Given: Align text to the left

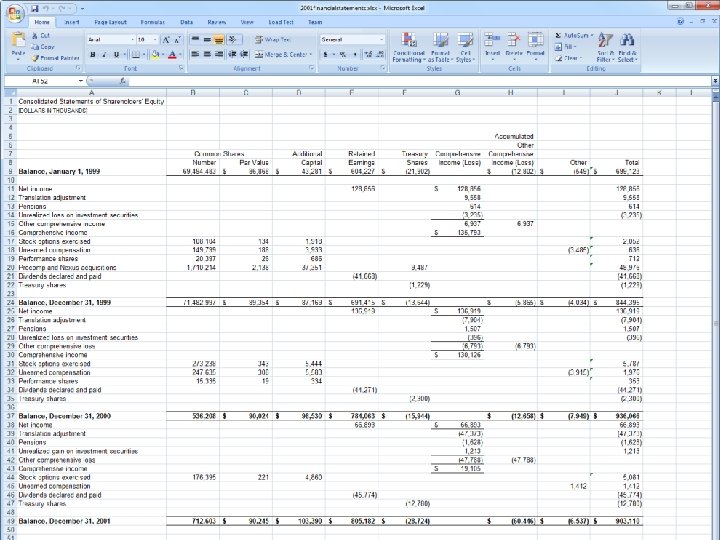Looking at the screenshot, I should (195, 54).
